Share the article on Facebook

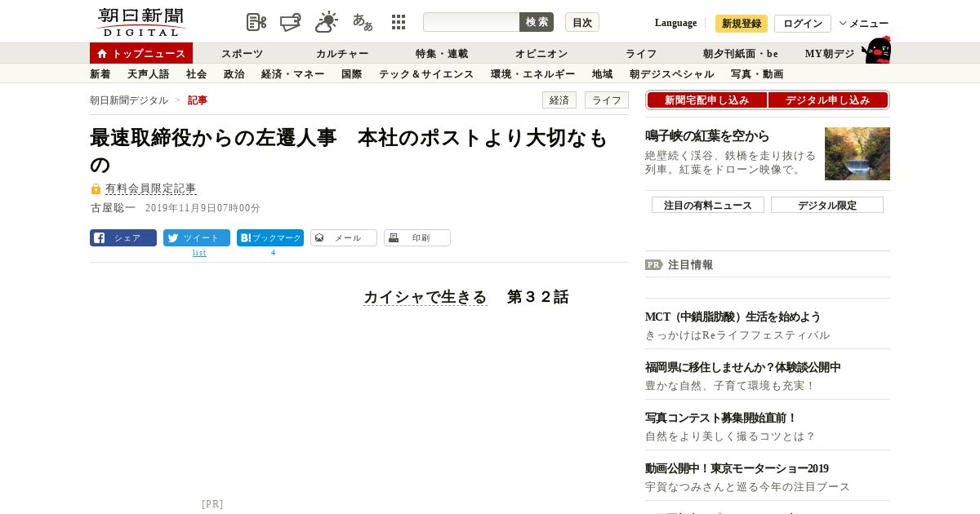123,238
